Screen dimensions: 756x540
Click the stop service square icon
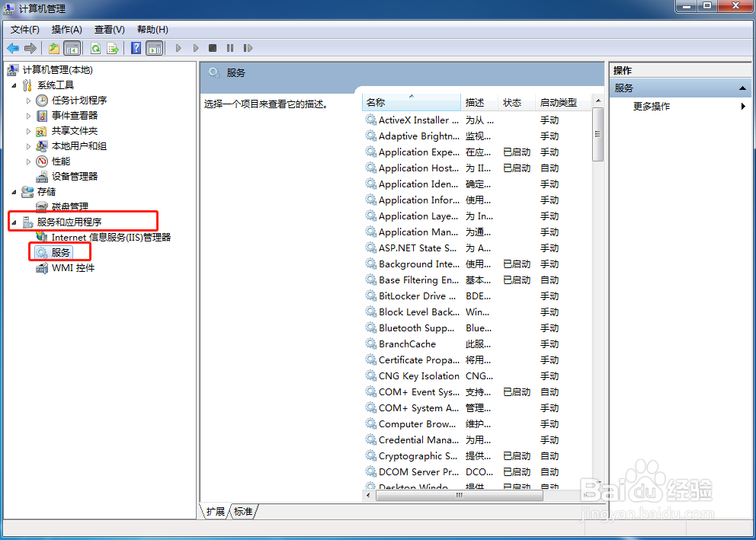coord(212,48)
